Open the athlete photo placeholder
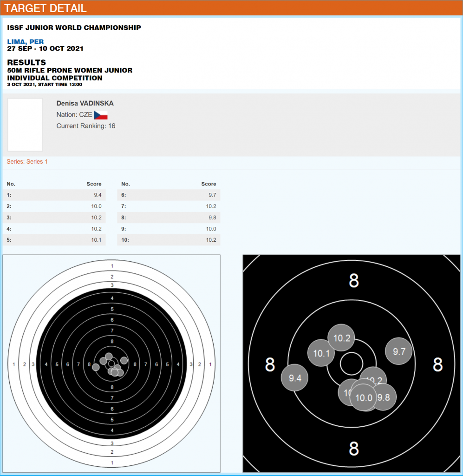Screen dimensions: 463x476 coord(25,125)
